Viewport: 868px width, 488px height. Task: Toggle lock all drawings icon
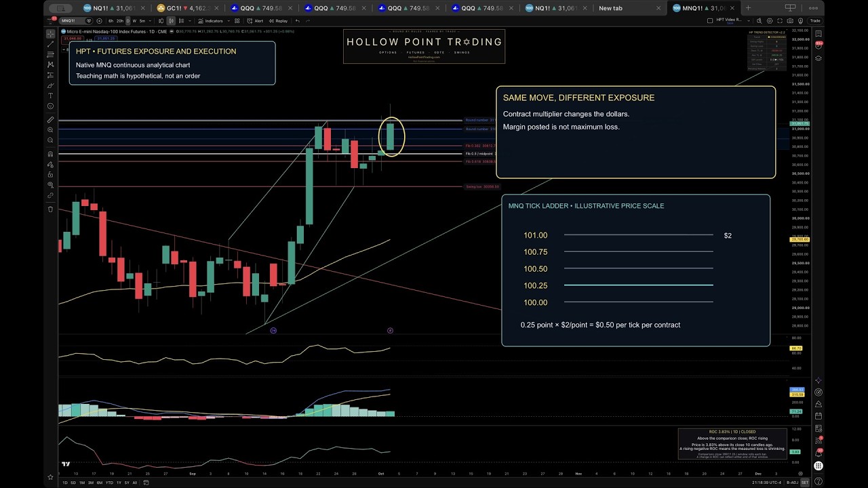click(x=50, y=175)
